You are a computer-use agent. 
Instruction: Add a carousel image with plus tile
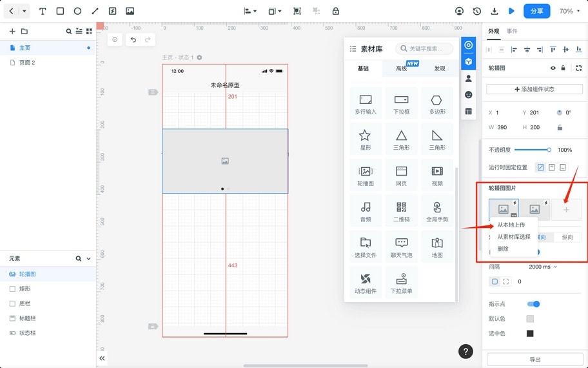[566, 210]
